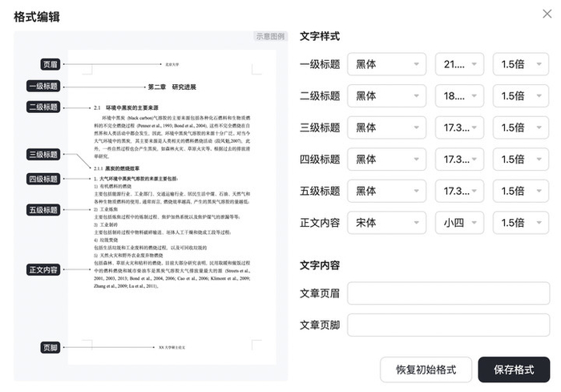Screen dimensions: 561x392
Task: Select 三级标题 font family dropdown
Action: (386, 127)
